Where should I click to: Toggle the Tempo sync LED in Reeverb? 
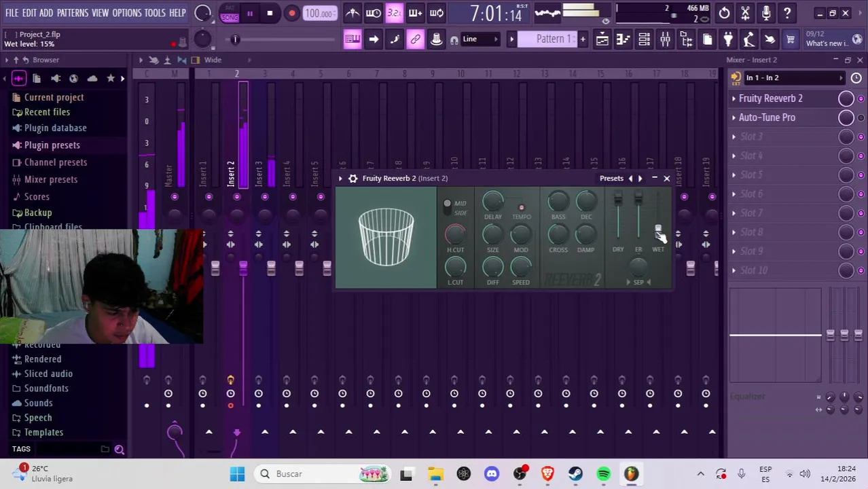pyautogui.click(x=521, y=208)
